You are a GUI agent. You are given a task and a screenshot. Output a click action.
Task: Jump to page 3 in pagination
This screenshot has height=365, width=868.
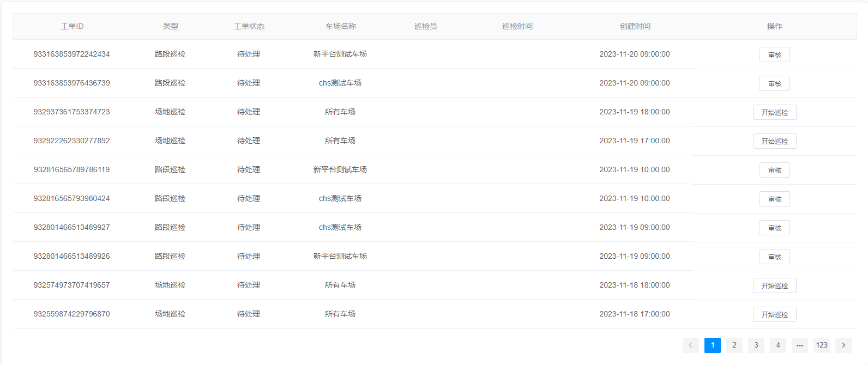[x=756, y=345]
